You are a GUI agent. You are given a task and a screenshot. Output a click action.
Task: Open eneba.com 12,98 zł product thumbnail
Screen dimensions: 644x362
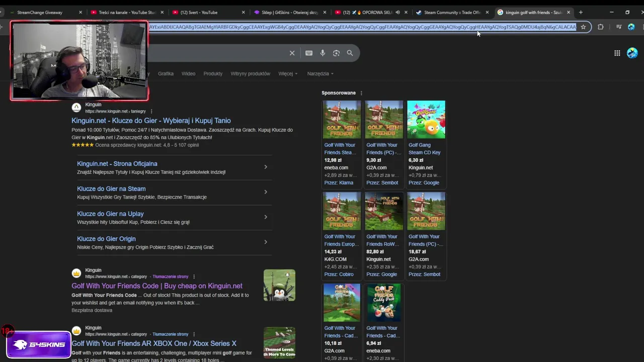click(x=342, y=120)
